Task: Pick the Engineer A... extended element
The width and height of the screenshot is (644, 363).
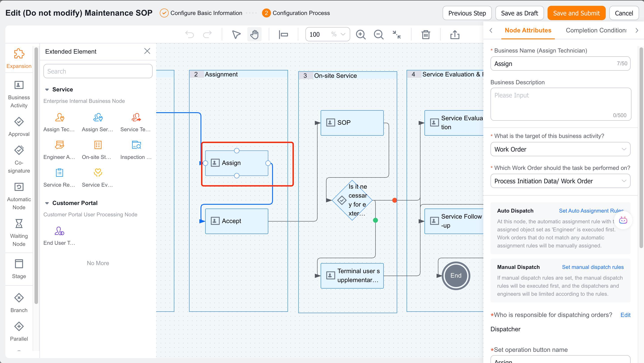Action: (59, 150)
